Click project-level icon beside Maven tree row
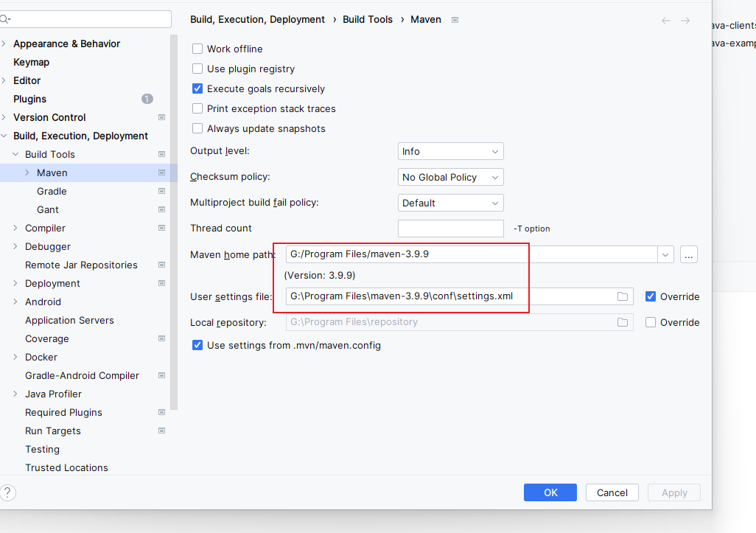Screen dimensions: 756x533 point(162,173)
